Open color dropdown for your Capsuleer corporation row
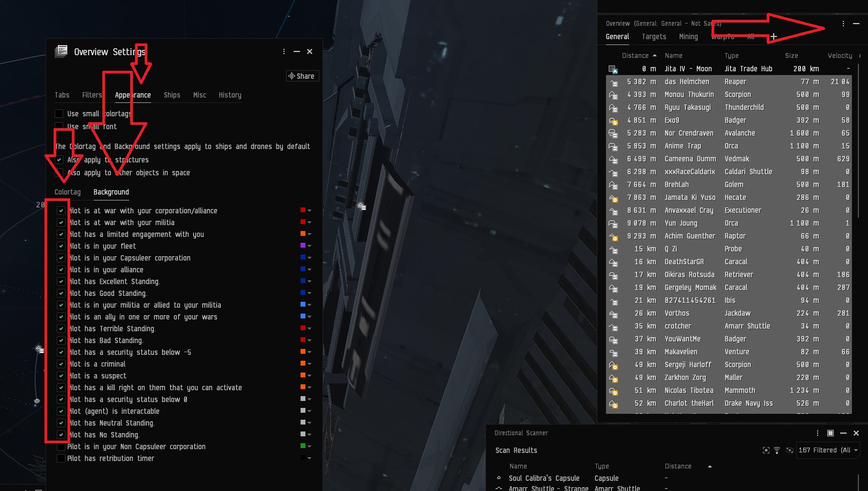 pyautogui.click(x=309, y=258)
